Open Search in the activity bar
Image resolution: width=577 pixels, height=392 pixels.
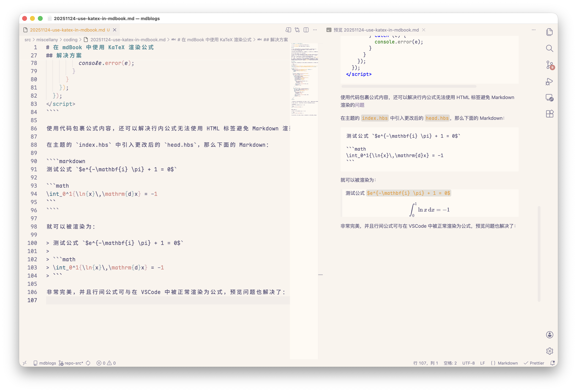pyautogui.click(x=549, y=49)
